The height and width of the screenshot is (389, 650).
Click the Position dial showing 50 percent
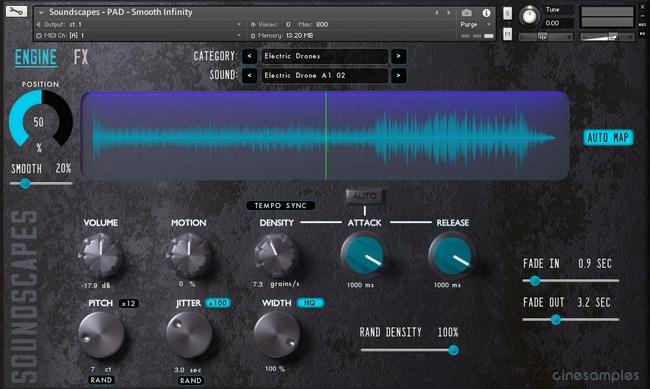point(40,120)
